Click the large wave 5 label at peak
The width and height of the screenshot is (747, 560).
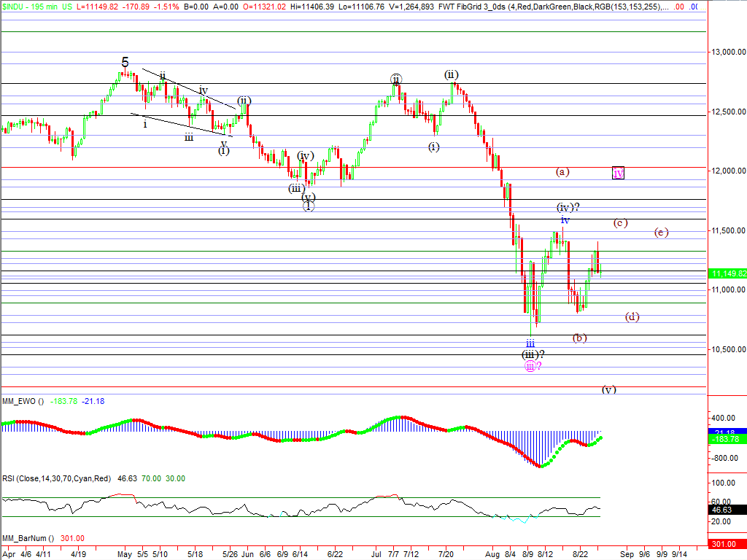coord(125,62)
